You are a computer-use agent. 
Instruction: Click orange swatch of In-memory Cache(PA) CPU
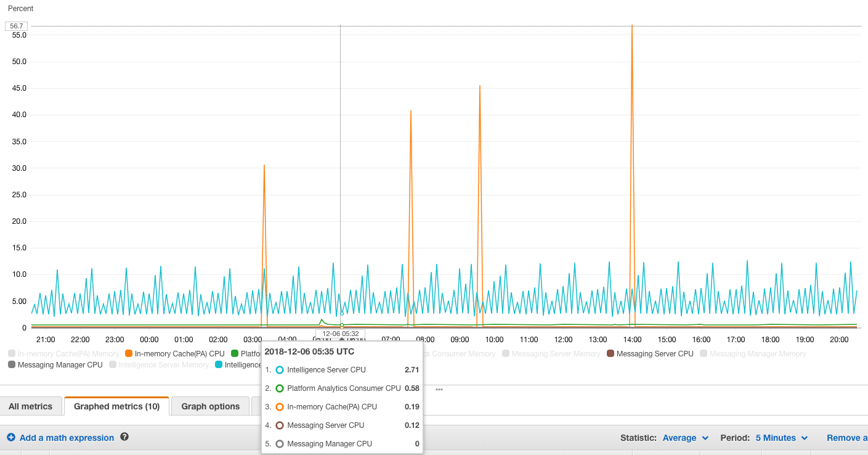click(129, 354)
